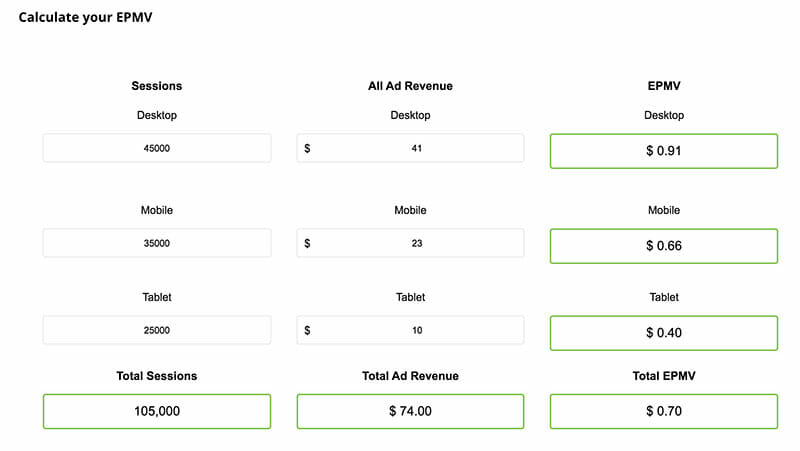The image size is (800, 451).
Task: Click the dollar sign in Tablet revenue field
Action: [308, 330]
